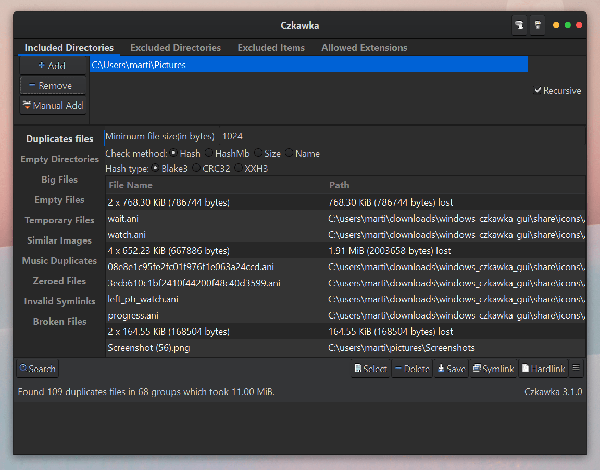Open Empty Directories tool

point(60,159)
